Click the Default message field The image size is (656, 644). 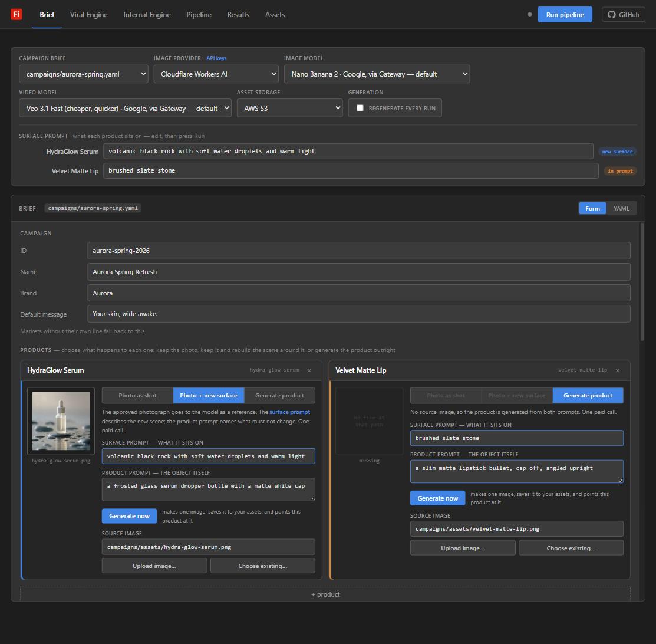(359, 314)
